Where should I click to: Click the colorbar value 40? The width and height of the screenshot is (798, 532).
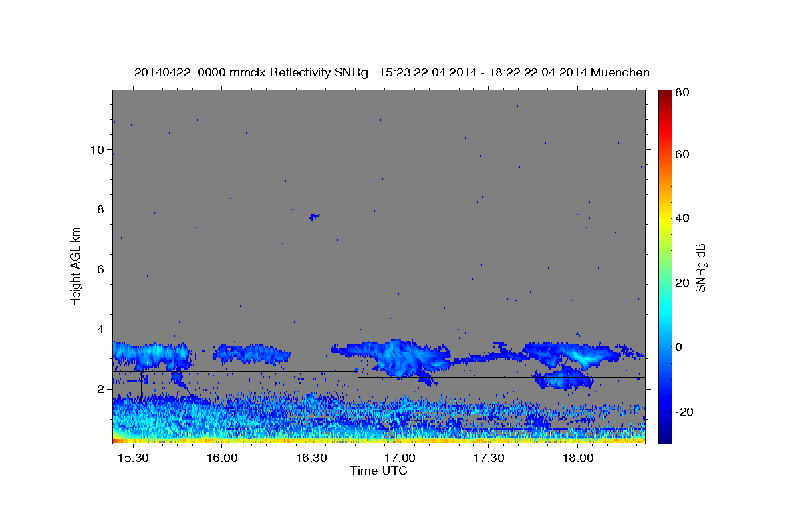coord(682,218)
